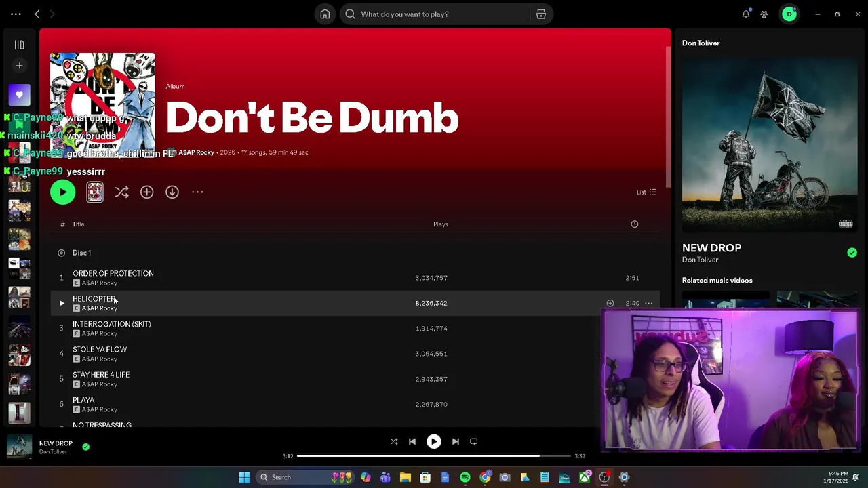Open more options for album

(x=197, y=192)
